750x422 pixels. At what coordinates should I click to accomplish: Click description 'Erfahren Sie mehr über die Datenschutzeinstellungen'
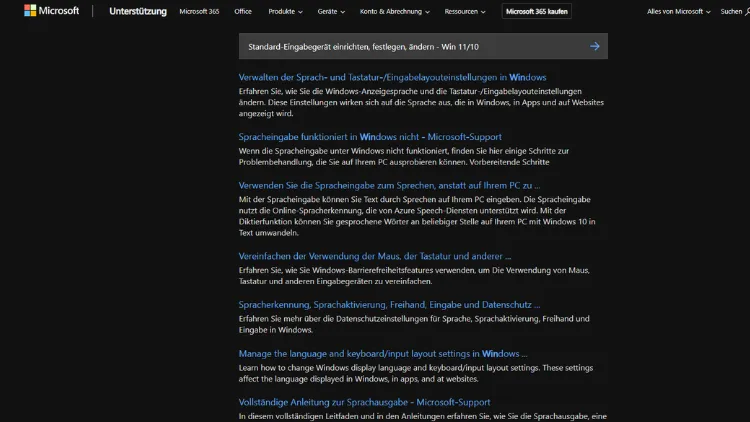click(414, 324)
